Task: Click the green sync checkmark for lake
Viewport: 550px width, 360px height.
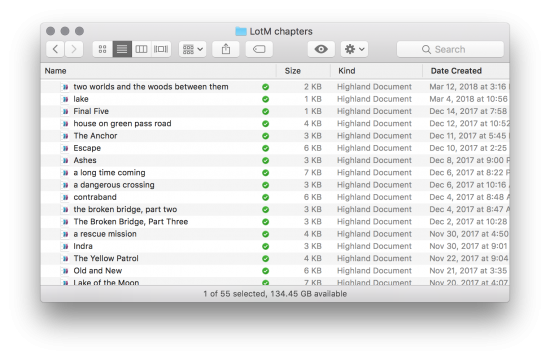Action: pos(266,99)
